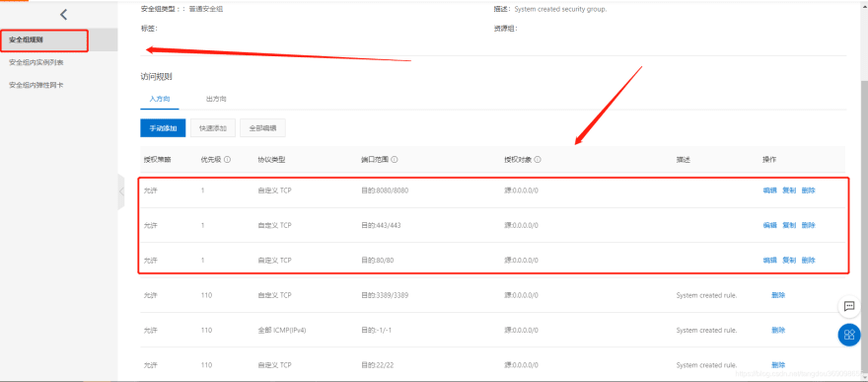The height and width of the screenshot is (382, 868).
Task: Show info for 授权对象 column
Action: click(x=538, y=160)
